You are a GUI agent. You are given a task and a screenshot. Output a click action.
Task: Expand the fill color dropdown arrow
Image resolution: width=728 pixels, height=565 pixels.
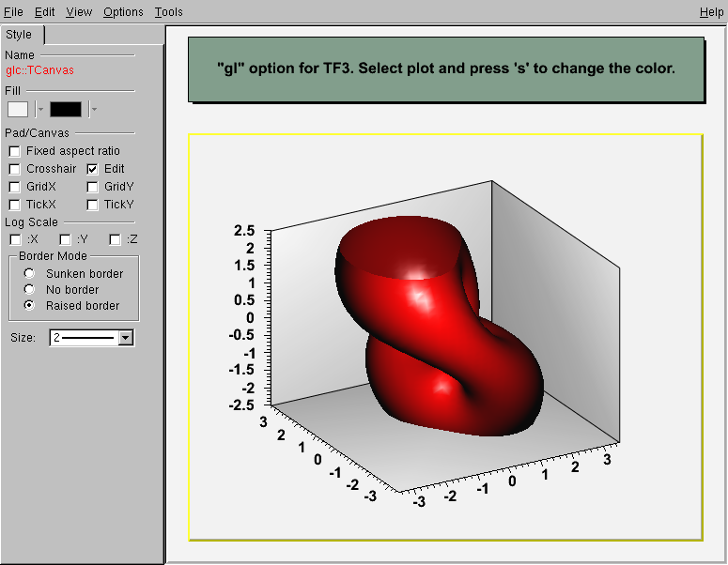coord(40,109)
